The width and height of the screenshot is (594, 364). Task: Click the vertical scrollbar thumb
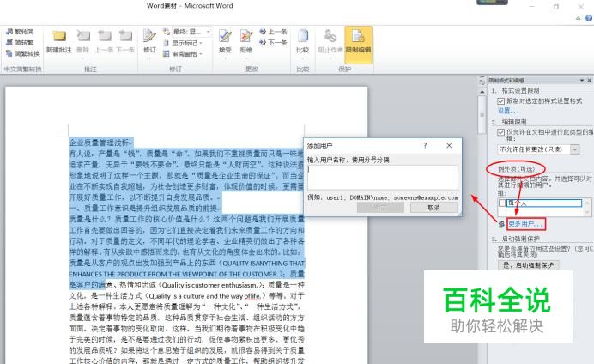482,114
